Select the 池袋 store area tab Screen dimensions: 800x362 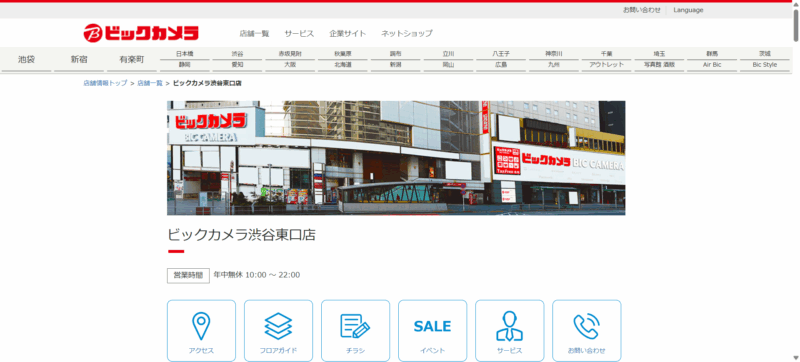(26, 60)
